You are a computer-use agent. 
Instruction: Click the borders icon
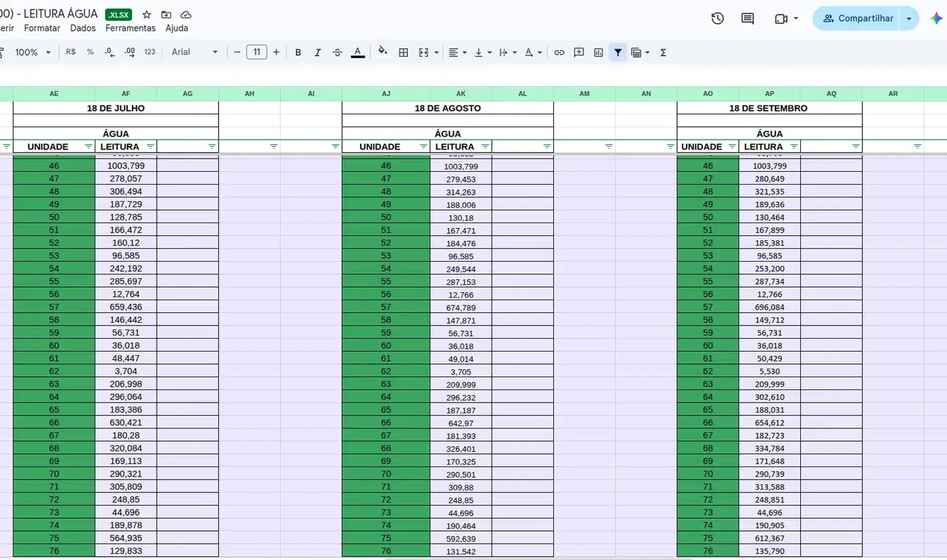click(404, 52)
